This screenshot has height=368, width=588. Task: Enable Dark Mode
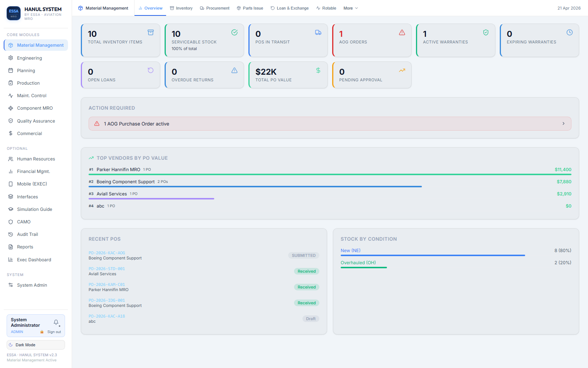coord(35,345)
